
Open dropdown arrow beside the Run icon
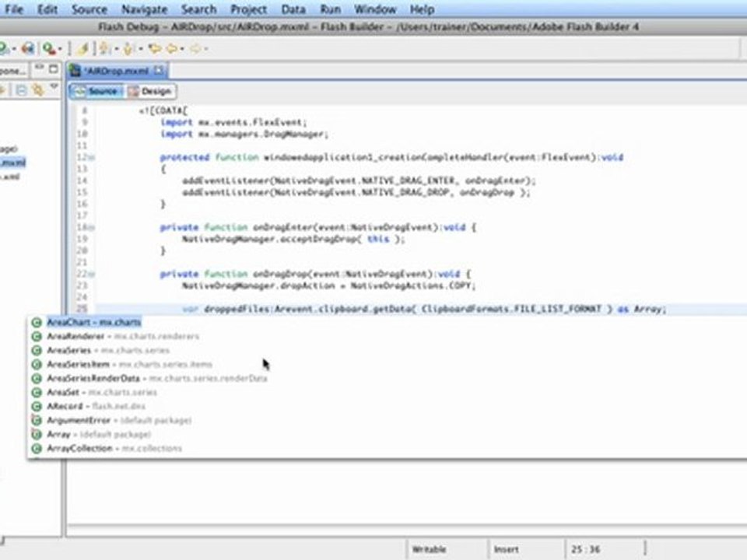tap(14, 48)
